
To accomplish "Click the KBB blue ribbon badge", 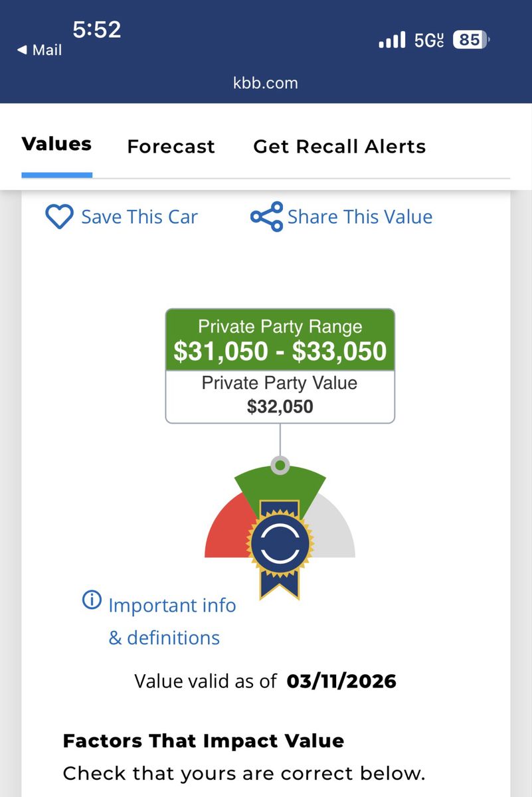I will pyautogui.click(x=280, y=545).
